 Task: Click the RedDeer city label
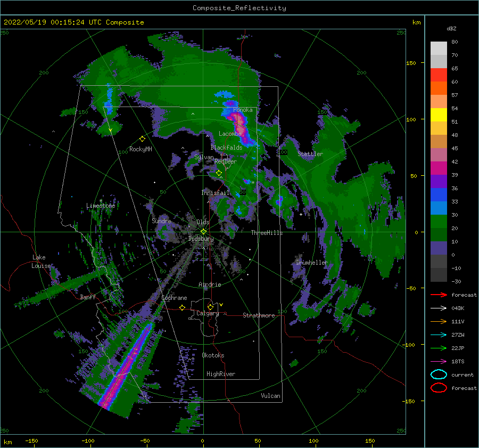click(x=226, y=161)
